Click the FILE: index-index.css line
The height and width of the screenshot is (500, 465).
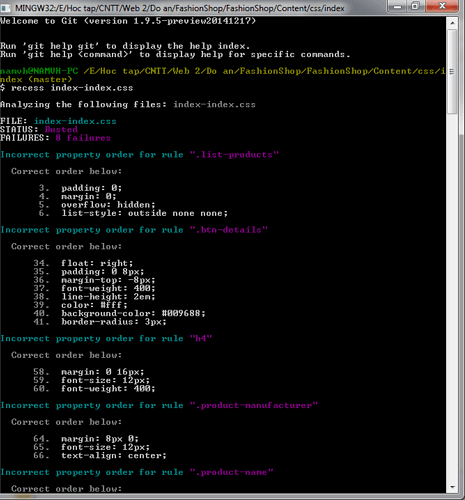[x=58, y=121]
